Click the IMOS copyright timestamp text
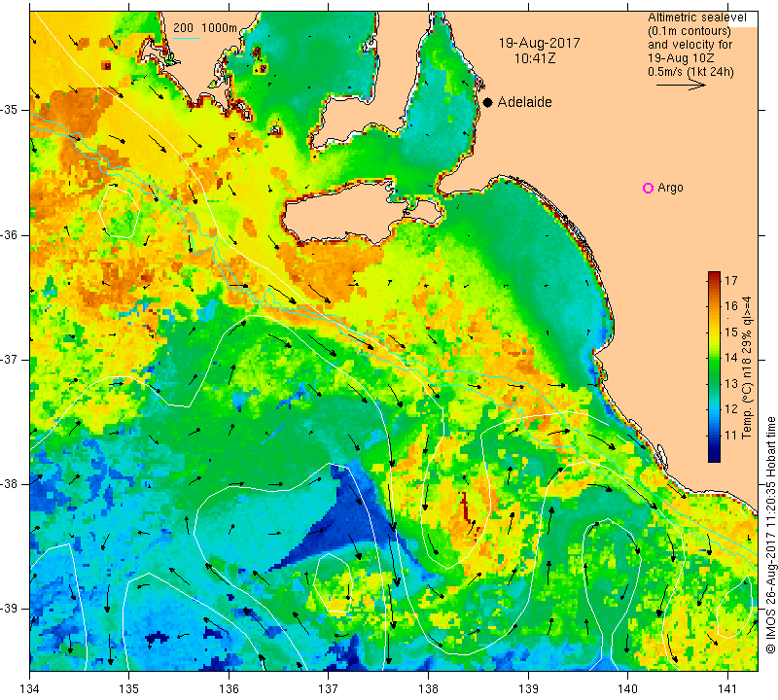The height and width of the screenshot is (700, 778). pyautogui.click(x=770, y=535)
